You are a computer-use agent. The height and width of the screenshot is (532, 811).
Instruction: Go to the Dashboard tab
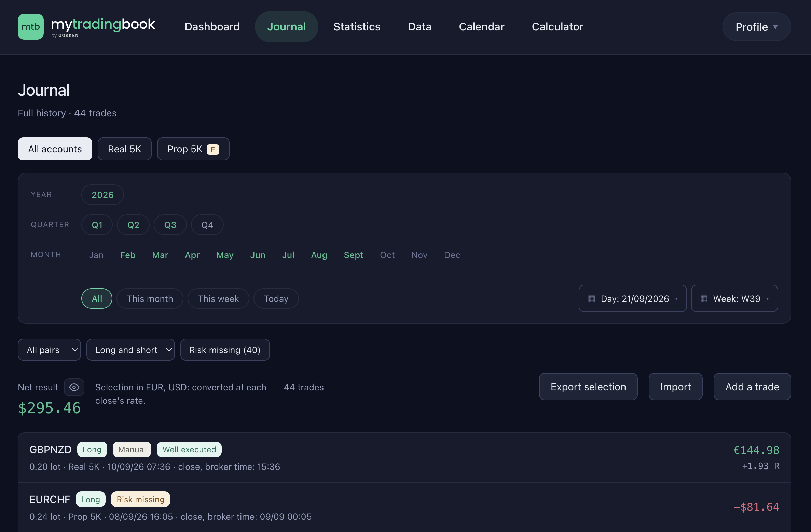coord(212,27)
